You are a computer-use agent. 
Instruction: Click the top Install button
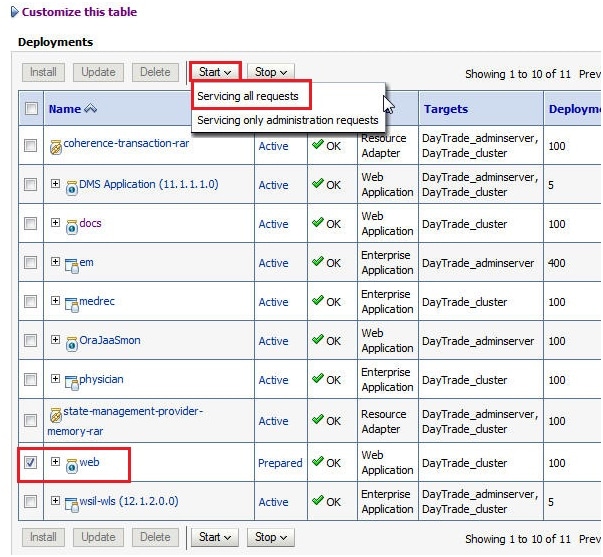pos(43,72)
